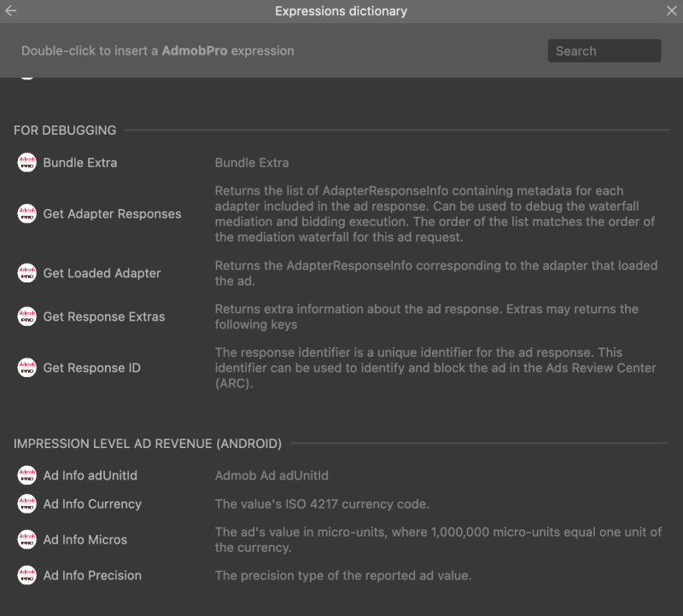Viewport: 683px width, 616px height.
Task: Click the AdmobPro icon beside Ad Info Currency
Action: point(27,503)
